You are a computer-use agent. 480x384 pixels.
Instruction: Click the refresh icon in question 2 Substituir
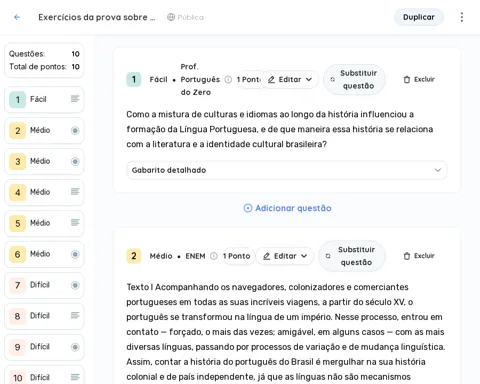click(x=328, y=256)
